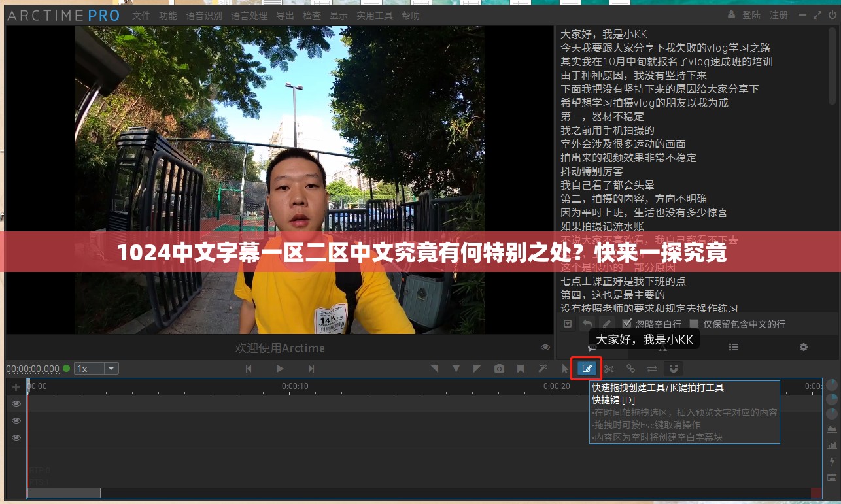Select line 抖动特别厉害

click(592, 171)
